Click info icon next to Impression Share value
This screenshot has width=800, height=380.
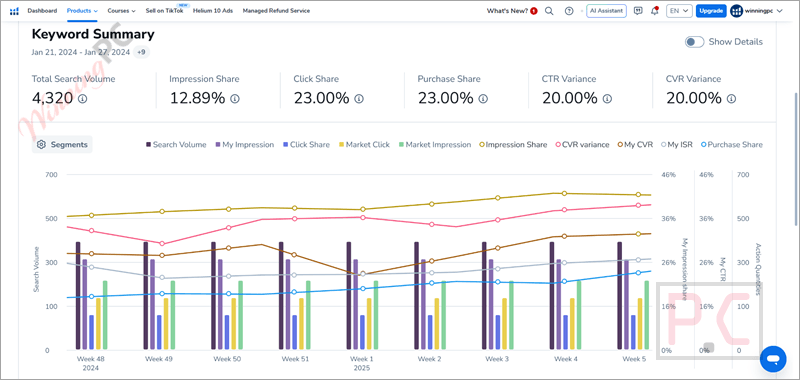[235, 98]
